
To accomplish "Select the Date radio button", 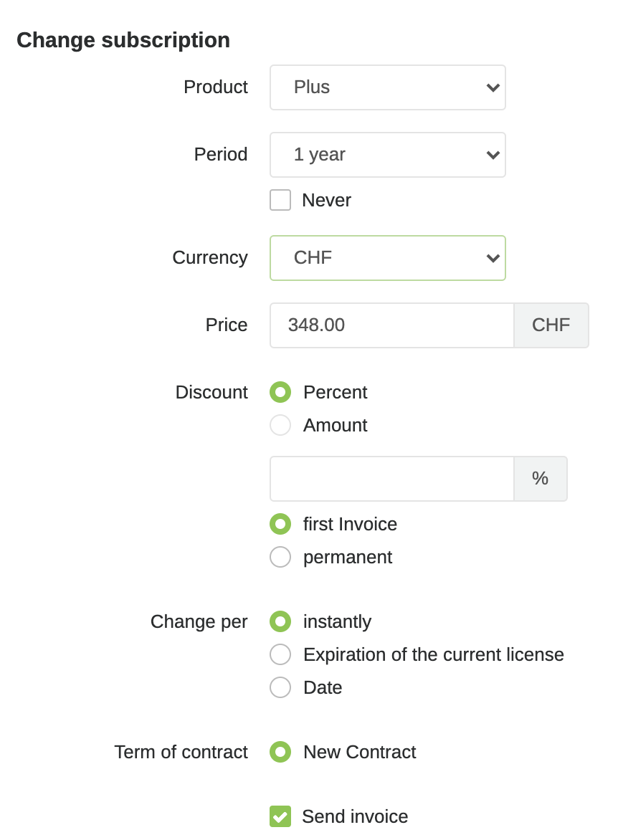I will (280, 687).
